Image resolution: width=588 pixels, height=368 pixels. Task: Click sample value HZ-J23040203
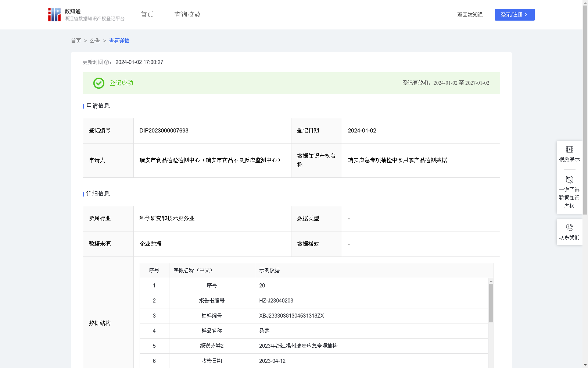tap(276, 301)
